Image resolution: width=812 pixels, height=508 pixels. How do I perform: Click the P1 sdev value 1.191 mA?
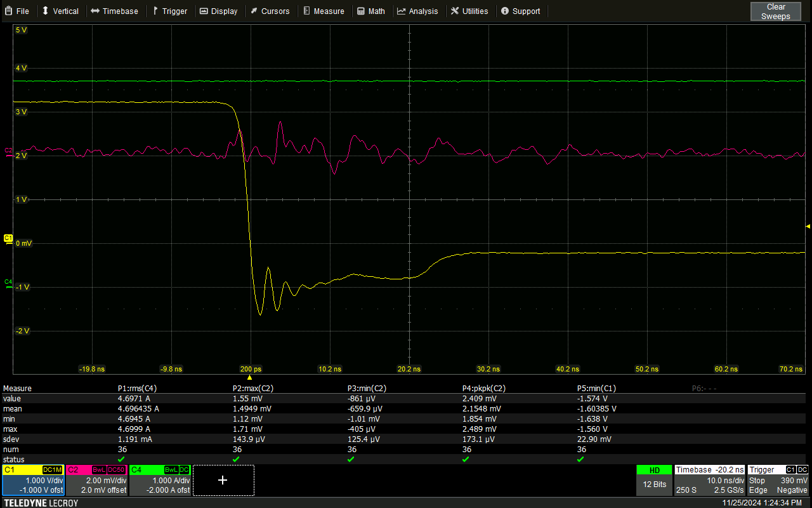[x=134, y=439]
